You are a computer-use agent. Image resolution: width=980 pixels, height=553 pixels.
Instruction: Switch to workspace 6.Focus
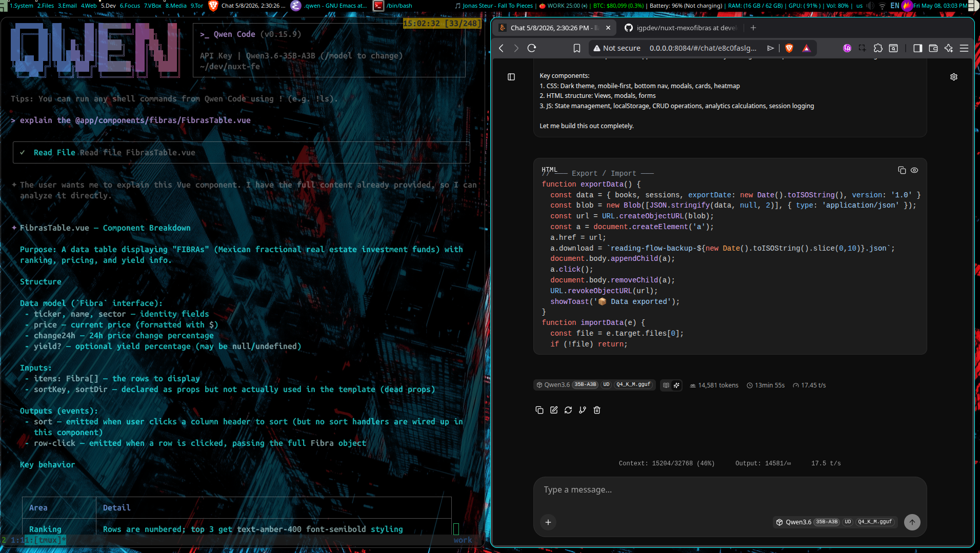pyautogui.click(x=130, y=6)
